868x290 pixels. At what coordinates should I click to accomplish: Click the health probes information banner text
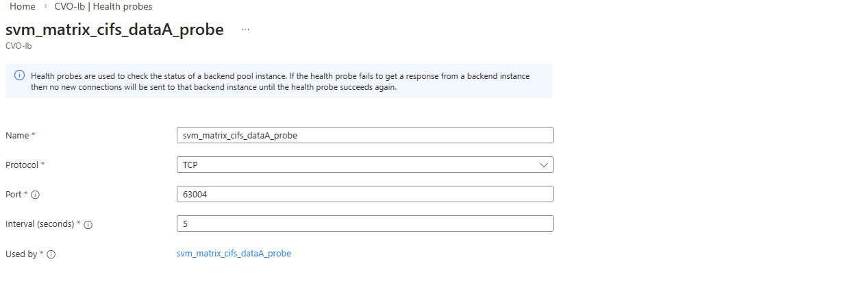(x=281, y=82)
